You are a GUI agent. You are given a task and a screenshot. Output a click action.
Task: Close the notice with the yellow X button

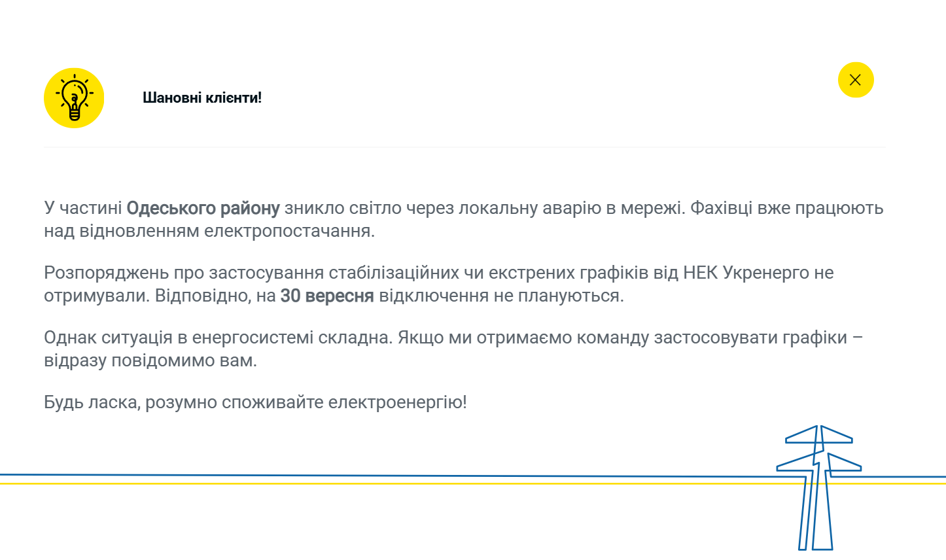[x=856, y=80]
